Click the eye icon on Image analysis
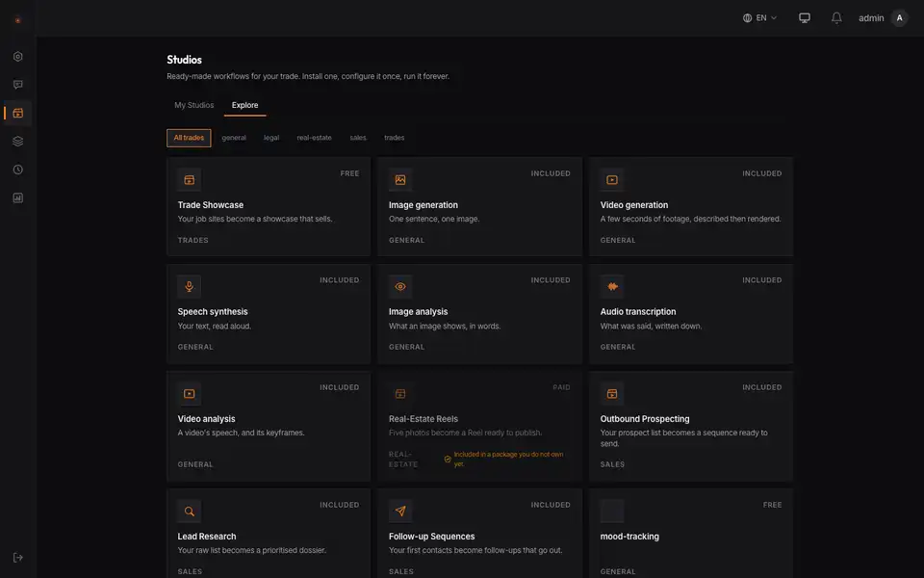 tap(400, 287)
